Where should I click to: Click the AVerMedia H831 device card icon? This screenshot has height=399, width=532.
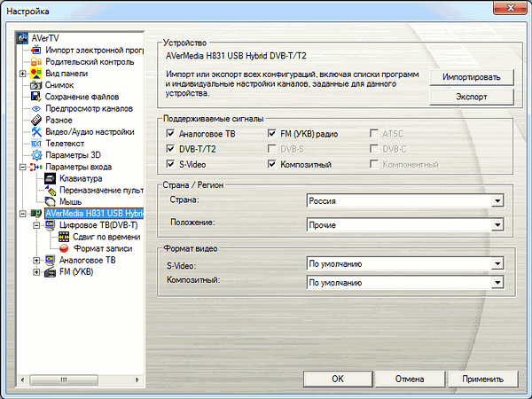click(x=36, y=214)
